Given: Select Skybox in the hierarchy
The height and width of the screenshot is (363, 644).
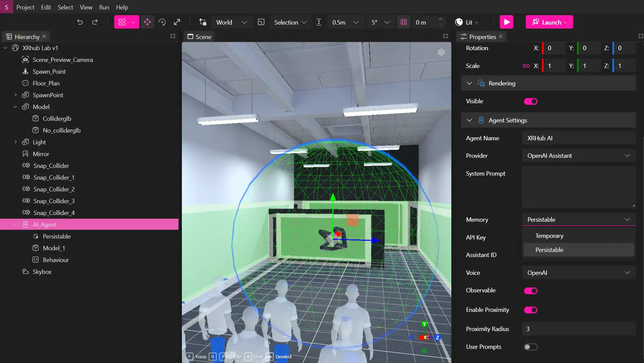Looking at the screenshot, I should [x=42, y=271].
